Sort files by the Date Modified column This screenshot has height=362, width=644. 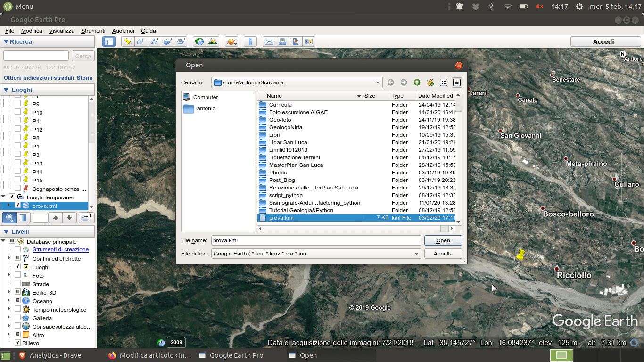(436, 96)
